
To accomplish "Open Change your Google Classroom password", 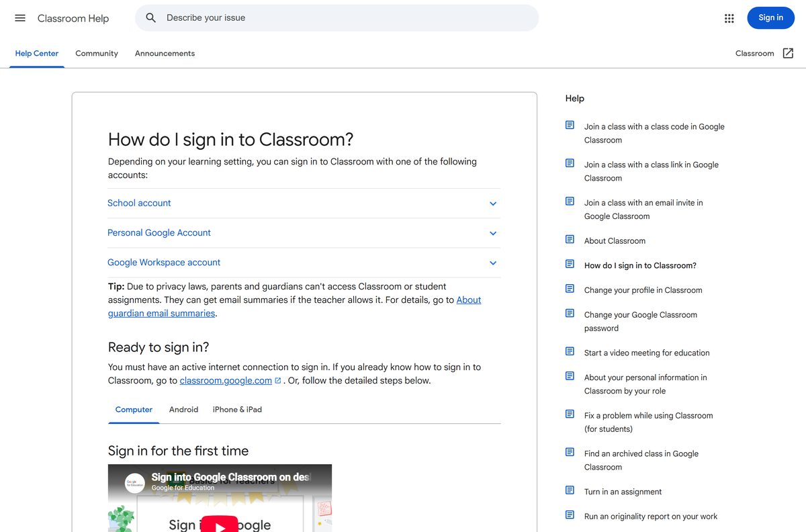I will 641,321.
